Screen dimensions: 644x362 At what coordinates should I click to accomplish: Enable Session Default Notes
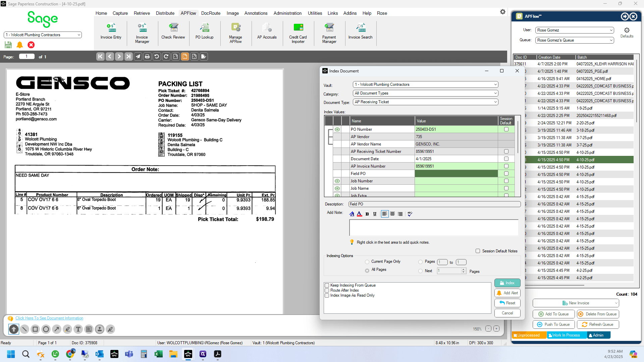point(478,251)
